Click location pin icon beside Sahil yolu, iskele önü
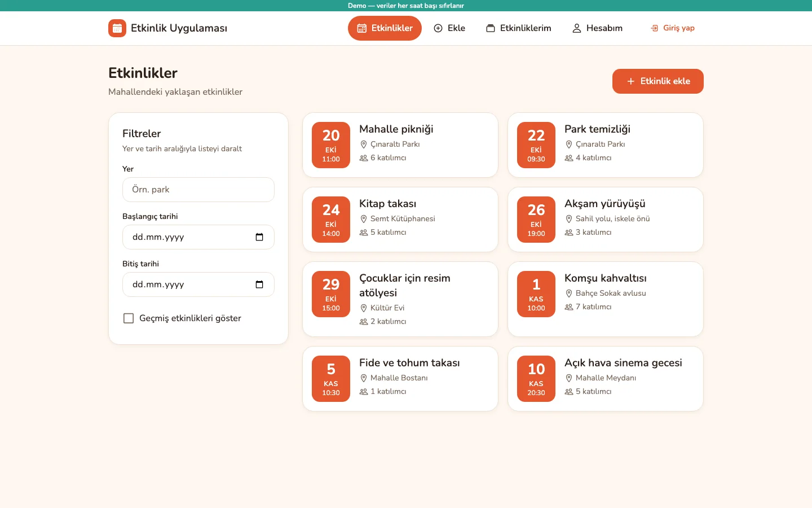Viewport: 812px width, 508px height. (x=569, y=219)
